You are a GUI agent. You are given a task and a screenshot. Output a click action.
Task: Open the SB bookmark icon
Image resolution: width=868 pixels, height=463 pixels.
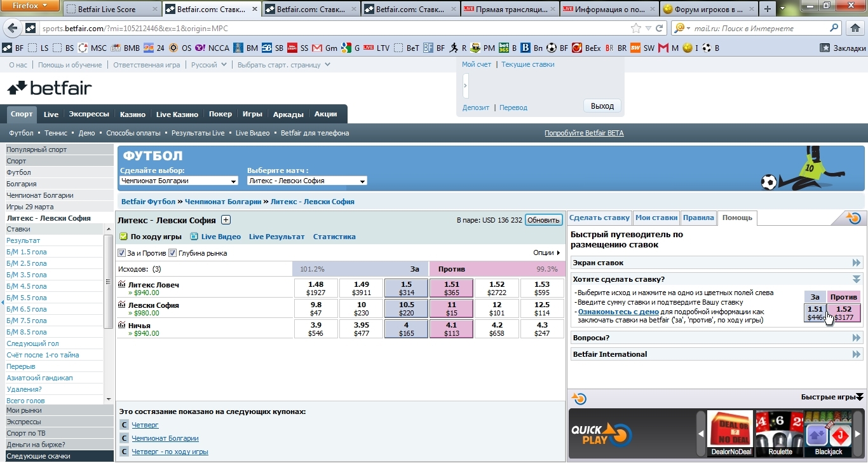click(x=268, y=48)
